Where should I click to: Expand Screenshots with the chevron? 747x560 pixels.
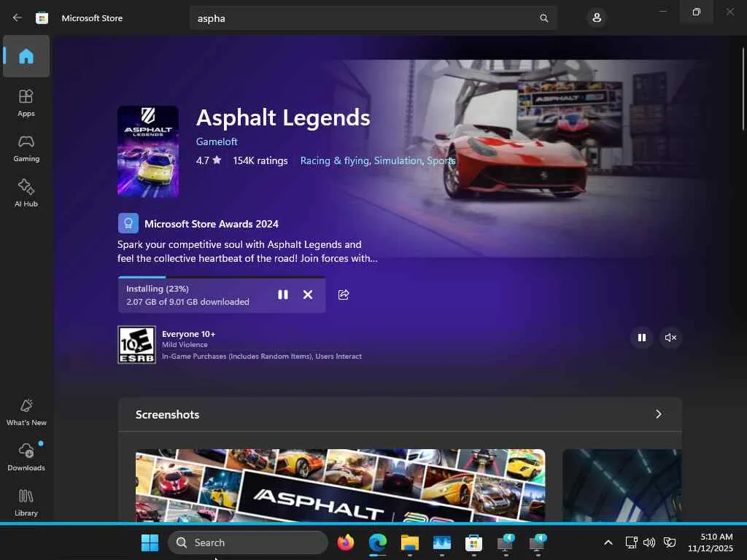[x=659, y=414]
